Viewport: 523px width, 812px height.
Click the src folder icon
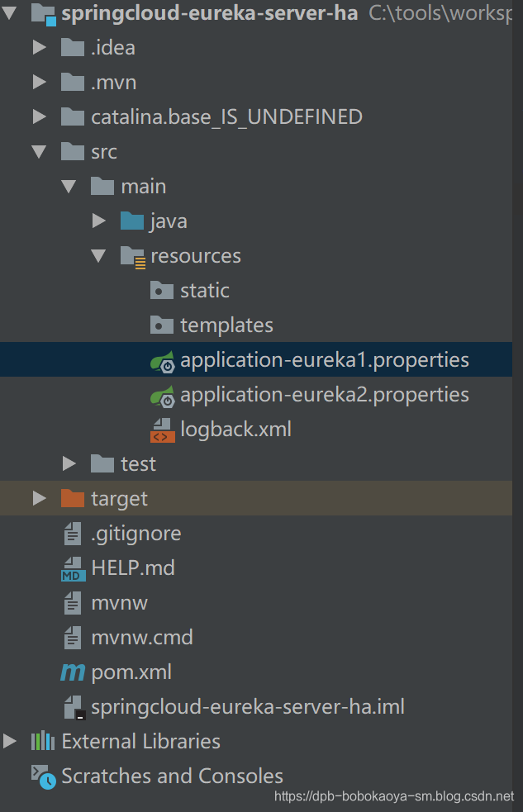tap(73, 152)
